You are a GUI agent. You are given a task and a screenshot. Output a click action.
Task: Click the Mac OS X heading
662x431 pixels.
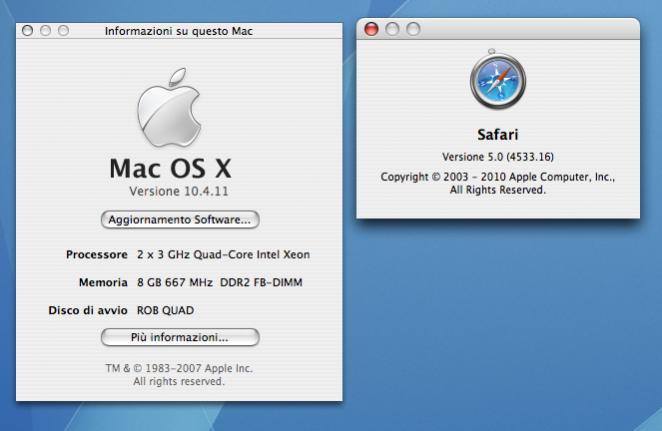click(x=171, y=168)
